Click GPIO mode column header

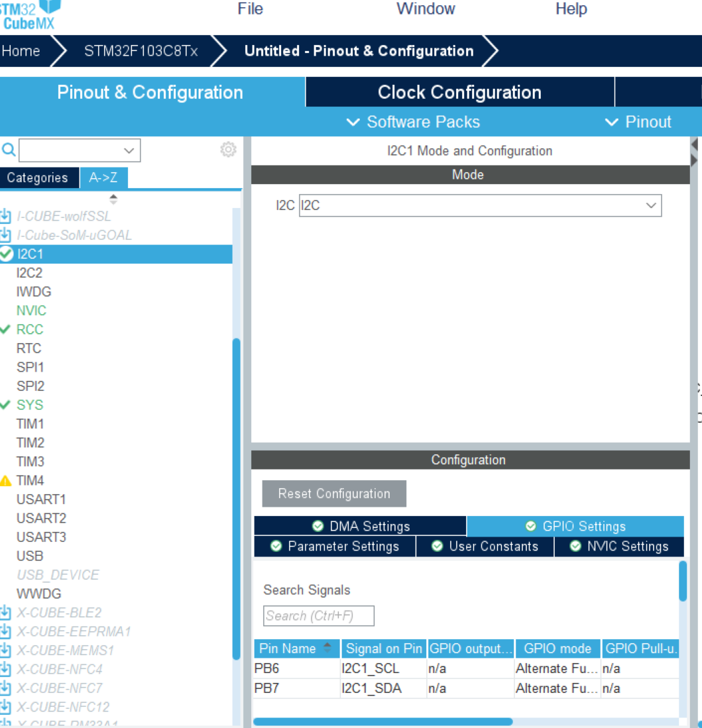point(557,649)
